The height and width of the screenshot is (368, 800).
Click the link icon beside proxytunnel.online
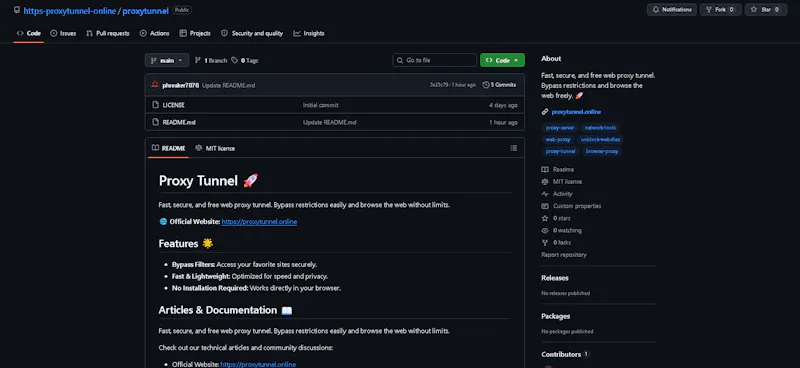pyautogui.click(x=545, y=112)
